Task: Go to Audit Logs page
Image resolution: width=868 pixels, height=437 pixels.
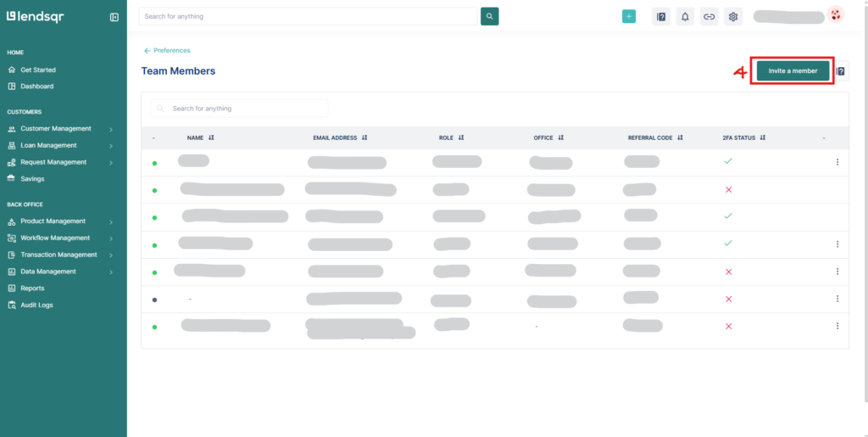Action: (36, 305)
